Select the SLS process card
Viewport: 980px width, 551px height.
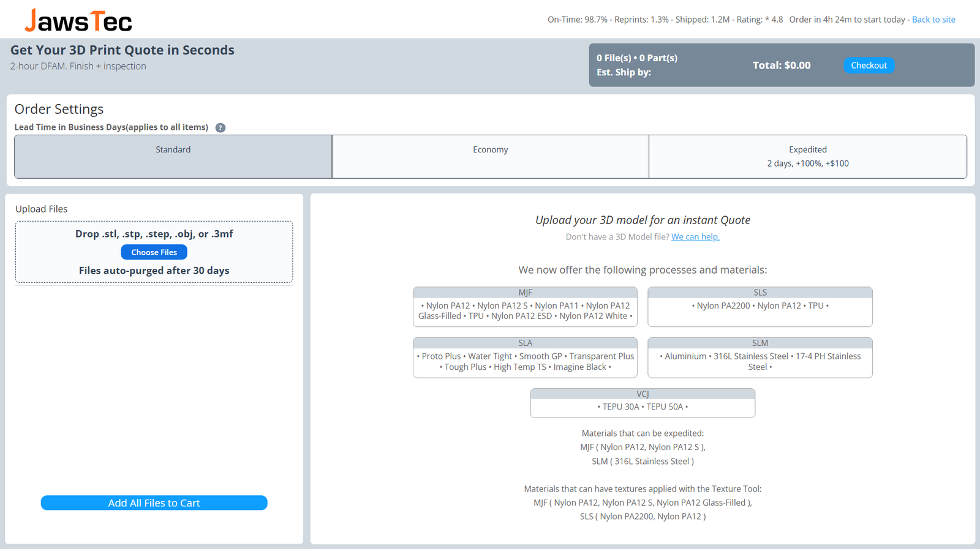point(760,307)
